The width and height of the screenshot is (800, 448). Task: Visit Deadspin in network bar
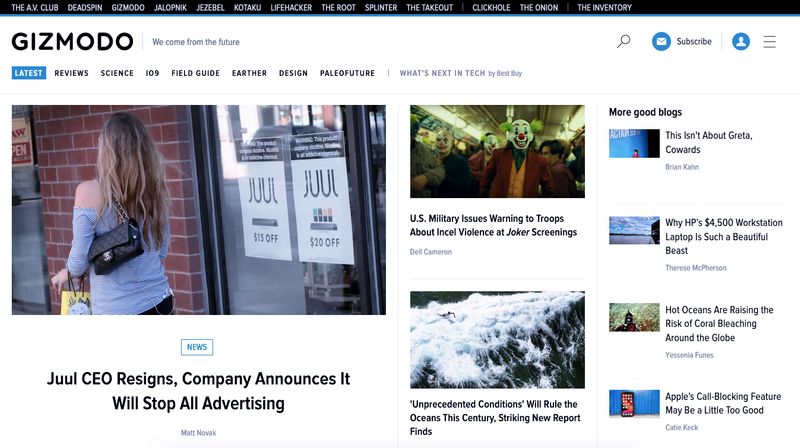pos(85,8)
